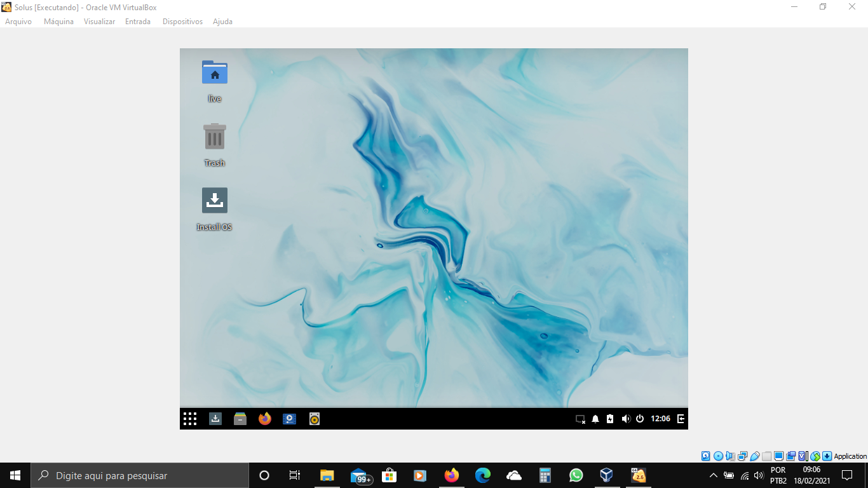
Task: Click the Windows taskbar search box
Action: (140, 475)
